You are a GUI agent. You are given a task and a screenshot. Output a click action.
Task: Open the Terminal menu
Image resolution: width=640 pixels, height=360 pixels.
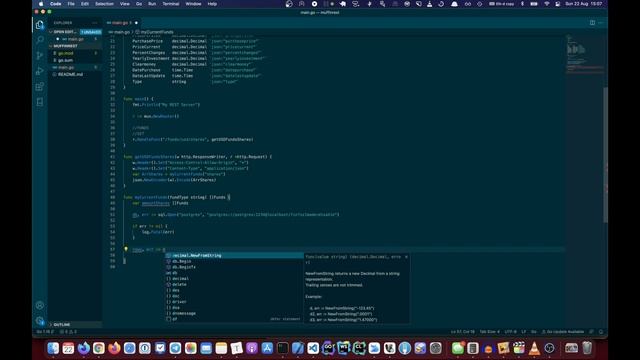pos(171,4)
